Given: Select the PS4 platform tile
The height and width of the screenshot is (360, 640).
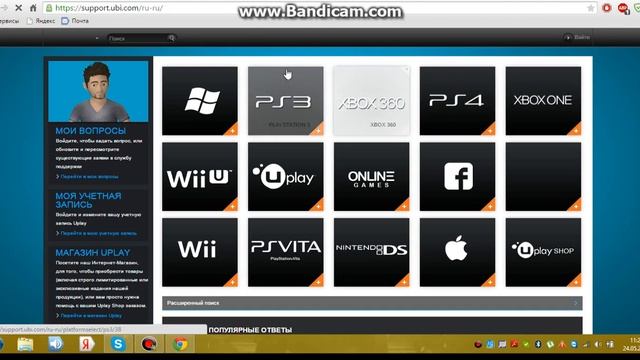Looking at the screenshot, I should point(458,101).
